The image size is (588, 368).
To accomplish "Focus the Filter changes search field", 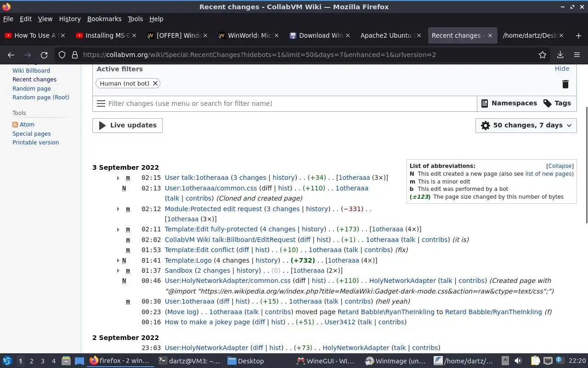I will coord(285,103).
